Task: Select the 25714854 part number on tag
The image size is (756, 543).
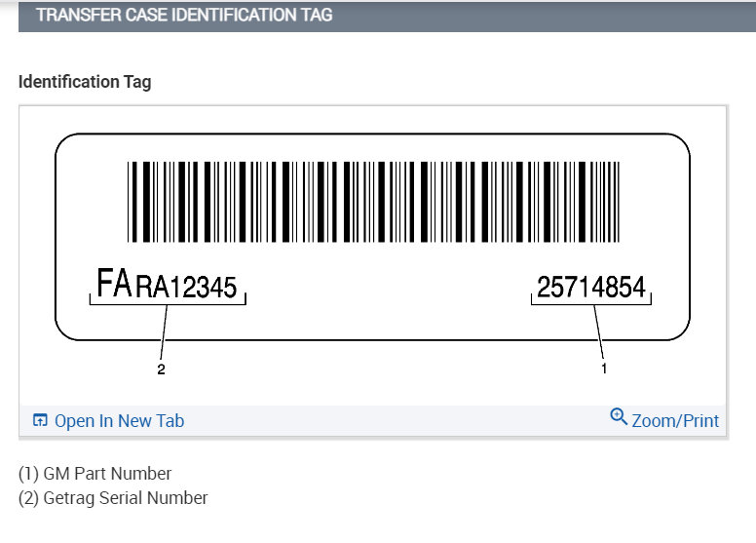Action: click(x=591, y=287)
